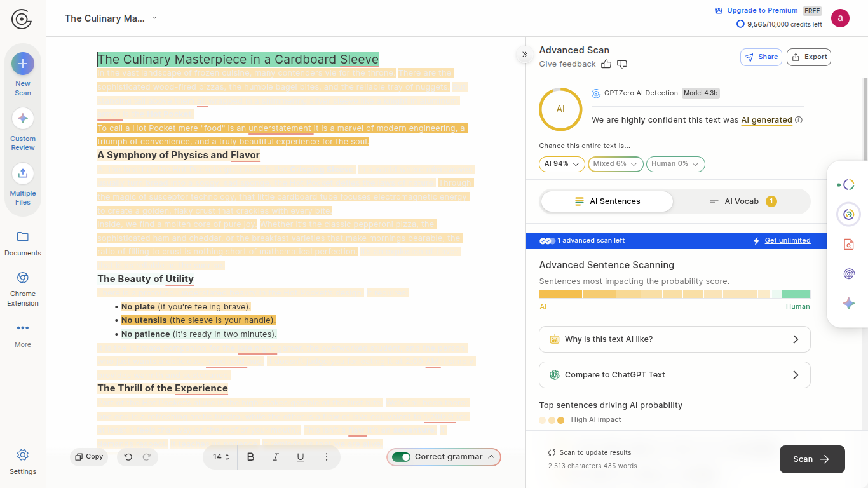Screen dimensions: 868x488
Task: Toggle the Correct grammar switch
Action: pos(401,457)
